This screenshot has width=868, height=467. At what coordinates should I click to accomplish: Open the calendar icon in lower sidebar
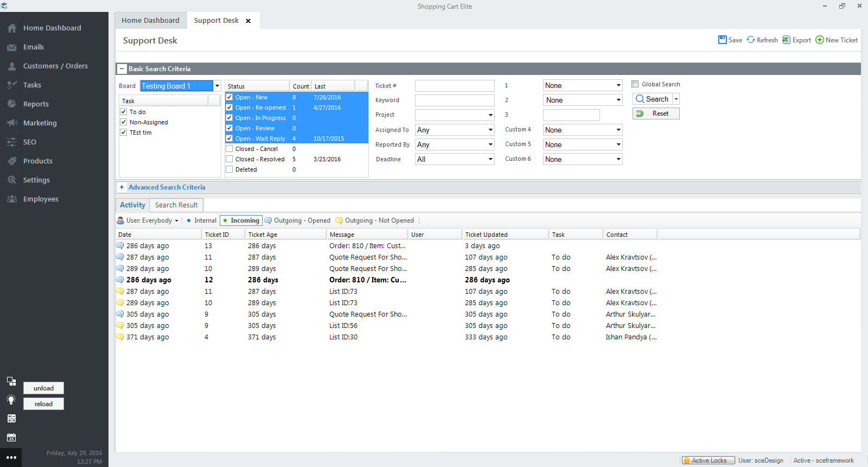pyautogui.click(x=11, y=438)
